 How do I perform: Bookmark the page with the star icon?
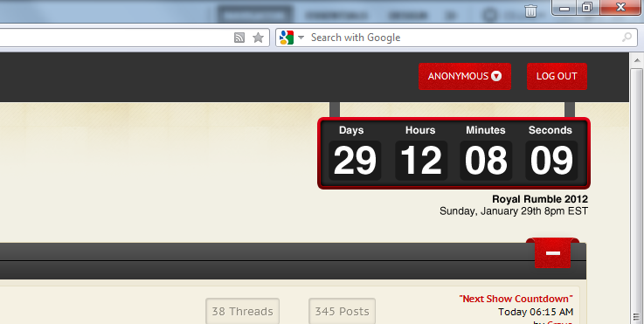[258, 38]
